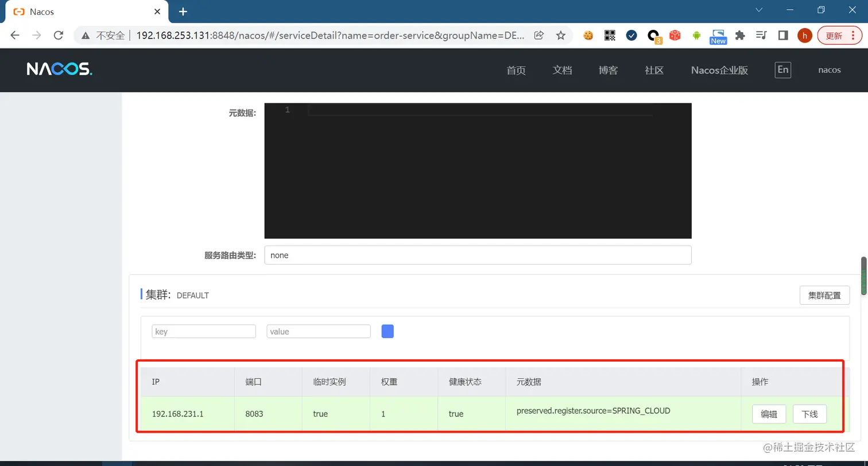Bookmark this page with the star
868x466 pixels.
click(x=561, y=36)
